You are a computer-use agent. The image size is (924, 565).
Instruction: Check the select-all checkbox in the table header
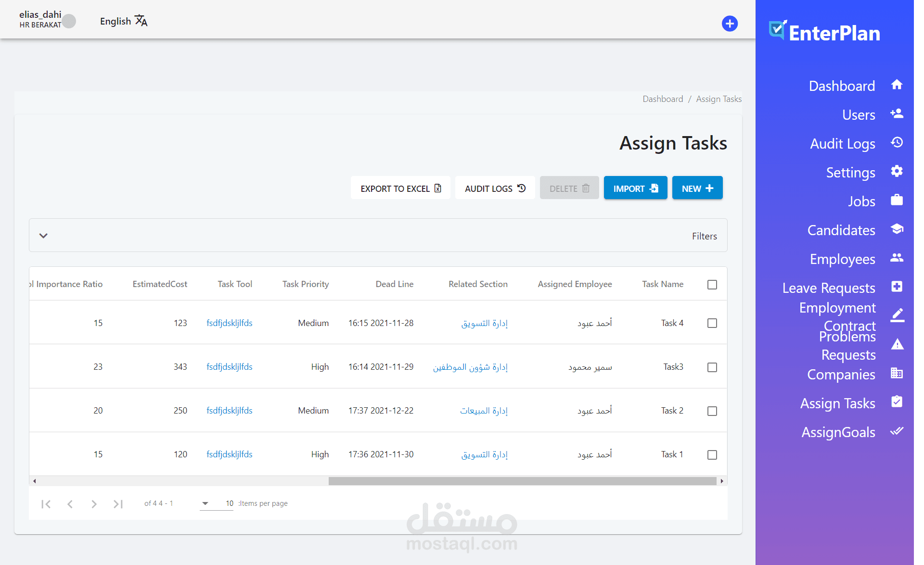[x=712, y=285]
